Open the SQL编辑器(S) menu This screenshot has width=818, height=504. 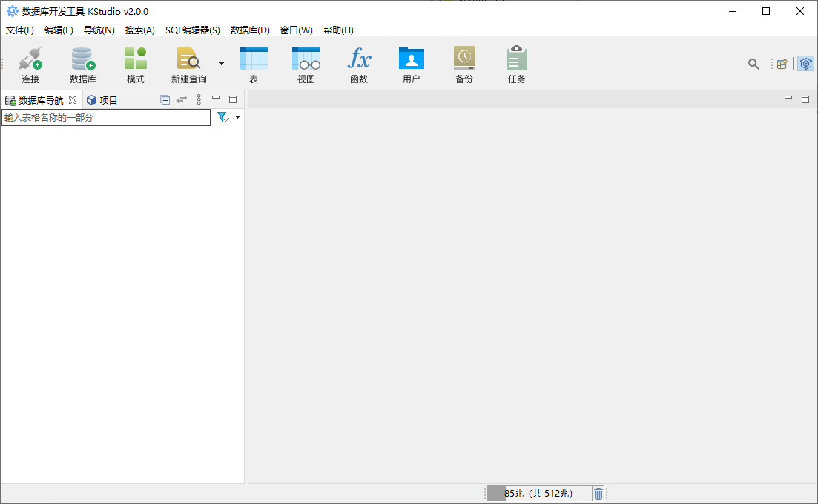(x=192, y=30)
